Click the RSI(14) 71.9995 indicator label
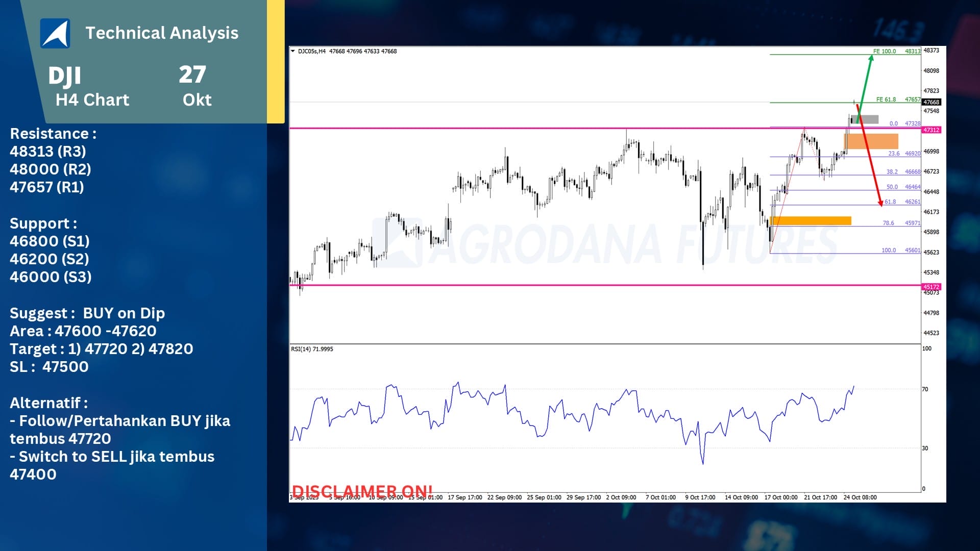 [x=312, y=349]
